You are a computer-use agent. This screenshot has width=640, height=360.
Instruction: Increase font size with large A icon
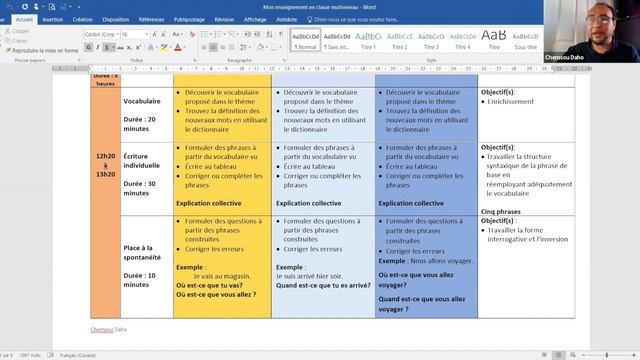[x=155, y=35]
